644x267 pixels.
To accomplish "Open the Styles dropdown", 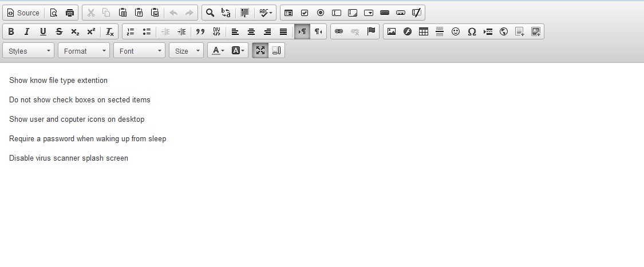I will (29, 51).
